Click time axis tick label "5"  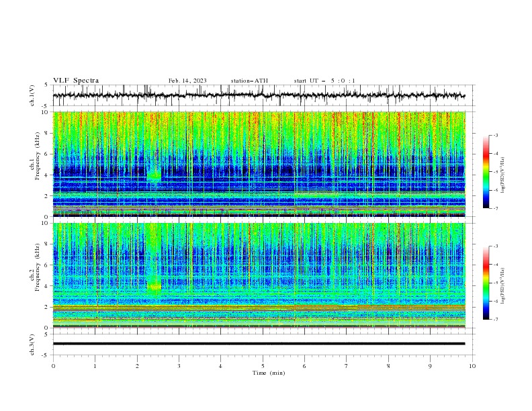[263, 366]
